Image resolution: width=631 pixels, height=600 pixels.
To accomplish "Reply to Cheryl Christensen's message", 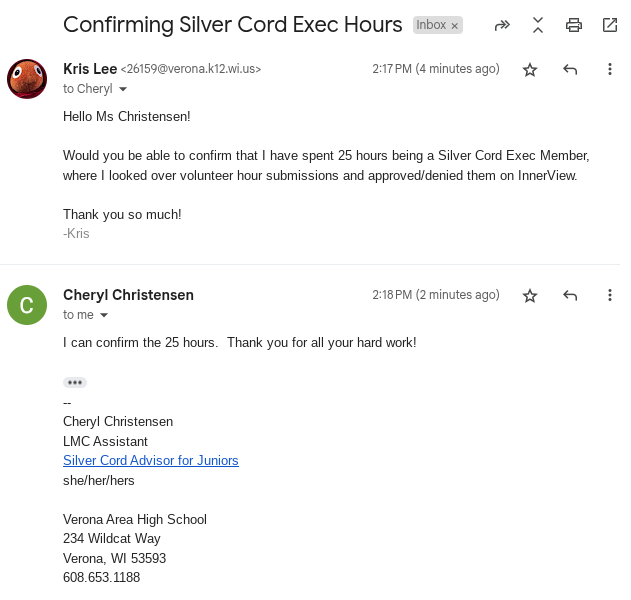I will [570, 295].
